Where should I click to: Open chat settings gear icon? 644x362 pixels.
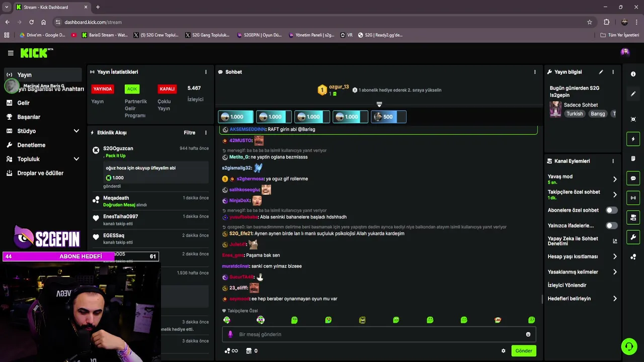[503, 351]
